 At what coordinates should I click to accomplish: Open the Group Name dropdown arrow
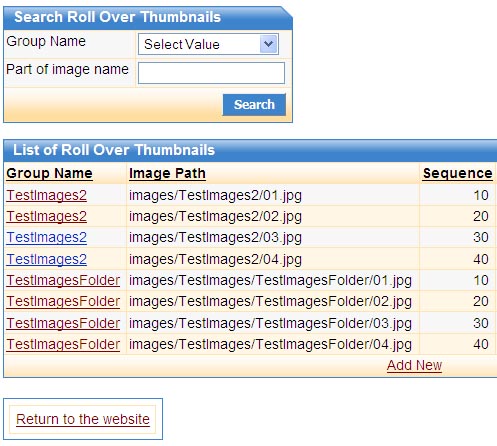tap(269, 44)
